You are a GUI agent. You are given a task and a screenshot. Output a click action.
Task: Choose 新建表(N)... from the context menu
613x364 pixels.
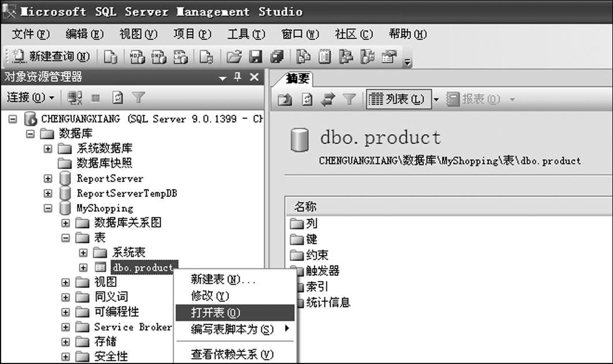[234, 279]
